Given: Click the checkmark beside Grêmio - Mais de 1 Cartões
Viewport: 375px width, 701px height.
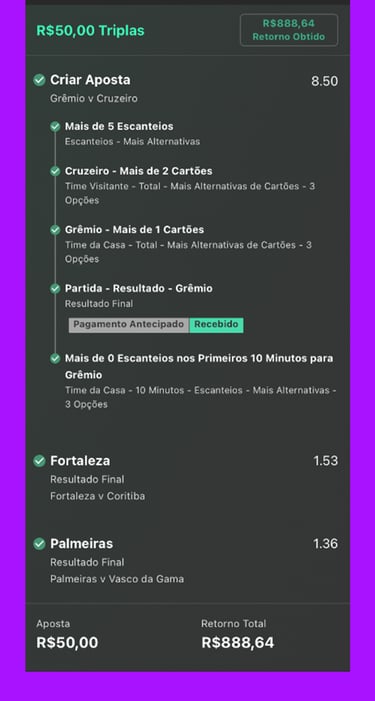Looking at the screenshot, I should pos(55,230).
